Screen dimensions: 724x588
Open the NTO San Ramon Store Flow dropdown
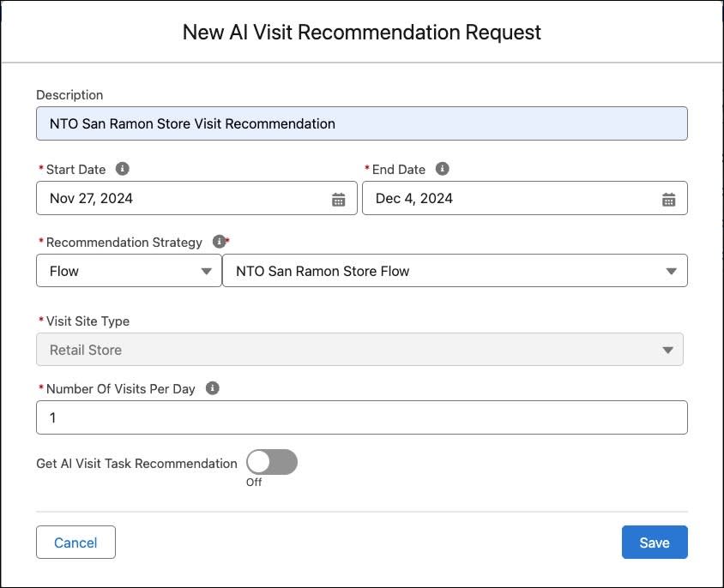(x=455, y=271)
